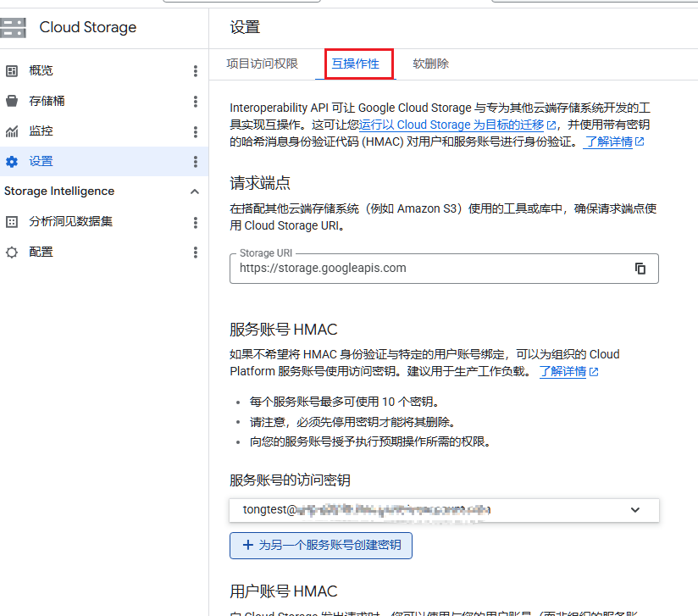Open 监控 in the left navigation
The height and width of the screenshot is (616, 698).
(x=41, y=132)
